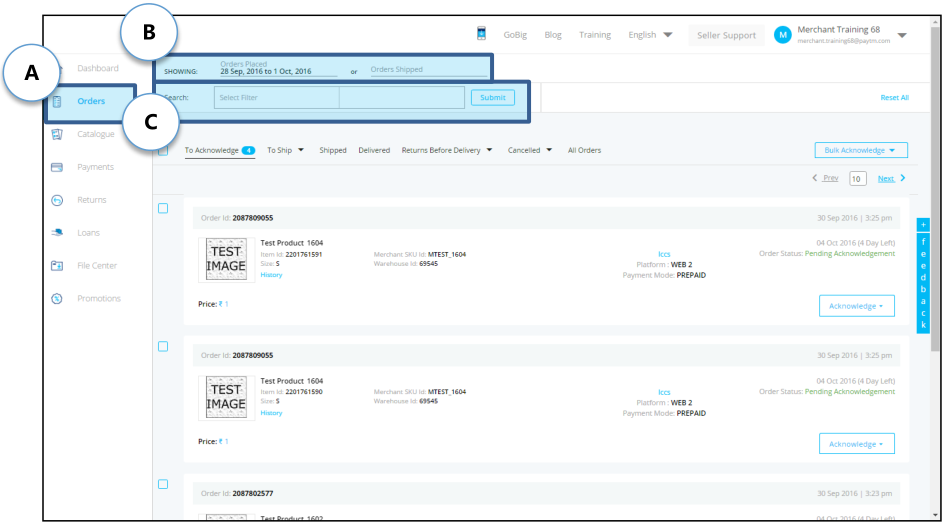Screen dimensions: 946x525
Task: Tick checkbox for second order item 2201761590
Action: click(163, 346)
